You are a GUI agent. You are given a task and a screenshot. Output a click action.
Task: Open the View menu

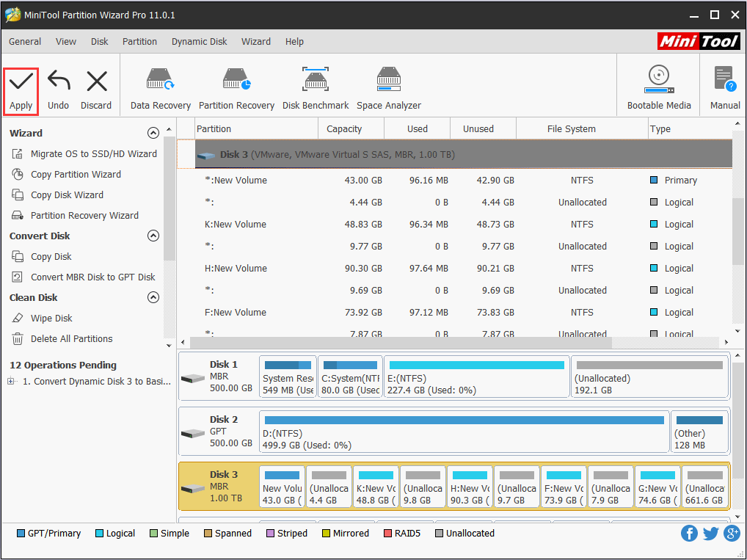[66, 41]
